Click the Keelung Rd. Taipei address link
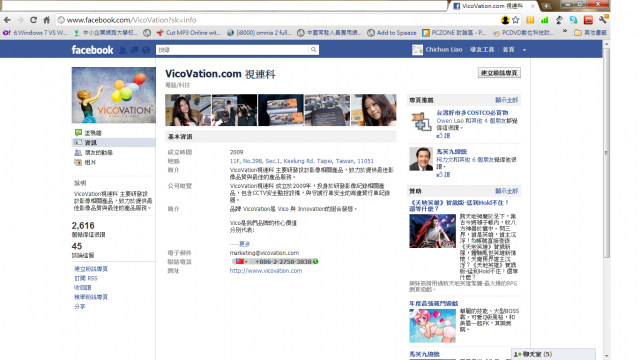This screenshot has height=360, width=640. click(x=302, y=161)
